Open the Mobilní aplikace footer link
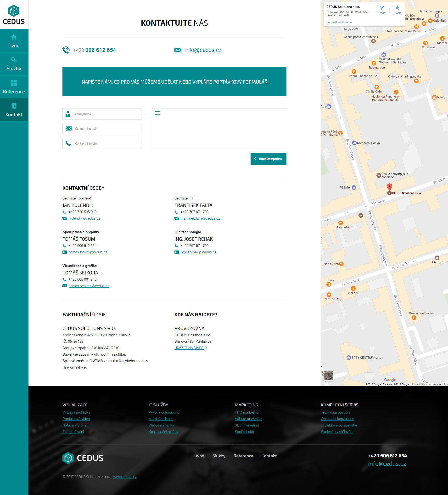The height and width of the screenshot is (495, 448). tap(161, 419)
